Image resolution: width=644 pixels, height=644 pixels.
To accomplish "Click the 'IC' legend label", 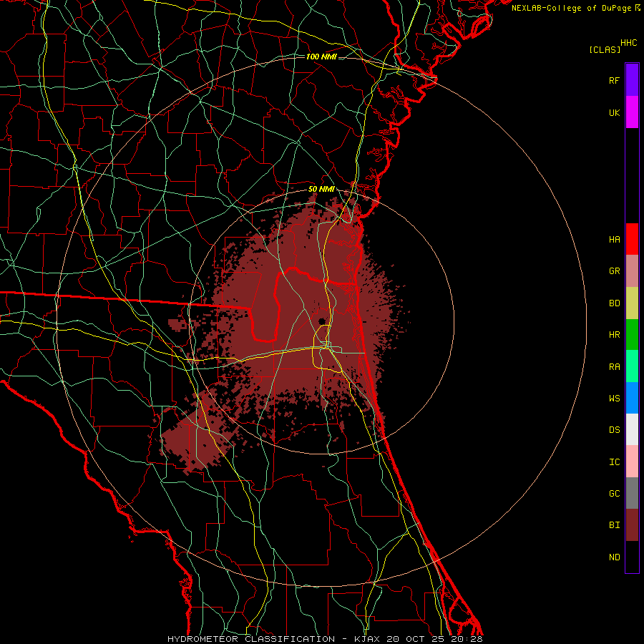I will (614, 462).
